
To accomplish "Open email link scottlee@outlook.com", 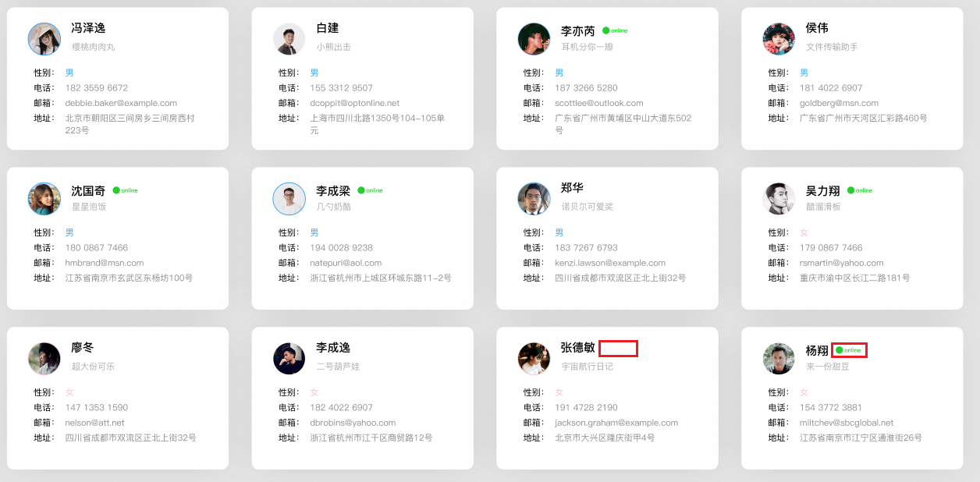I will [599, 103].
